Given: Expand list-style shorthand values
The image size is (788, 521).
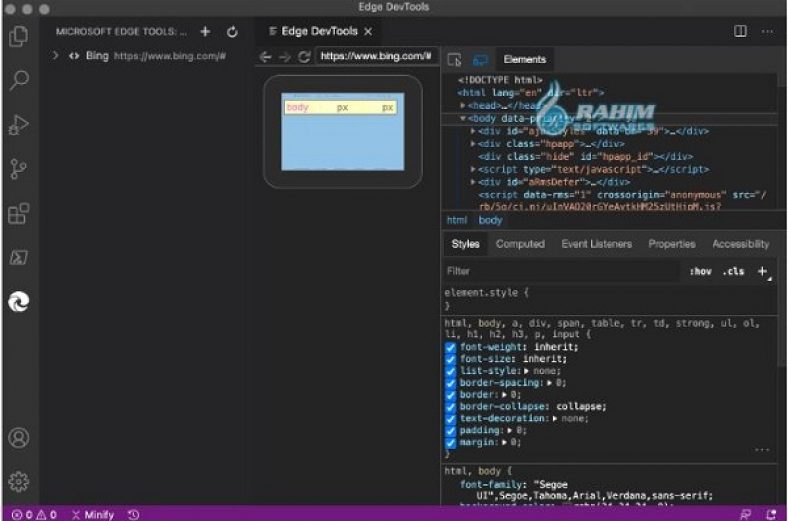Looking at the screenshot, I should [526, 371].
